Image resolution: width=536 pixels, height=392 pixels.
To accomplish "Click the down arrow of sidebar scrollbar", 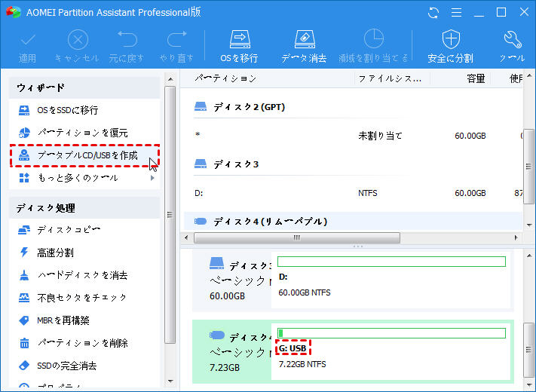I will (170, 381).
